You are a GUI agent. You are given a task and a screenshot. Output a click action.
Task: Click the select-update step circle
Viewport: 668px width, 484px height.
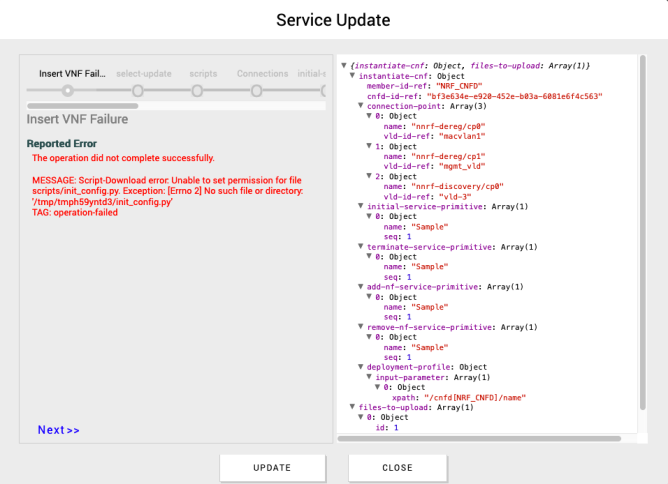[144, 90]
